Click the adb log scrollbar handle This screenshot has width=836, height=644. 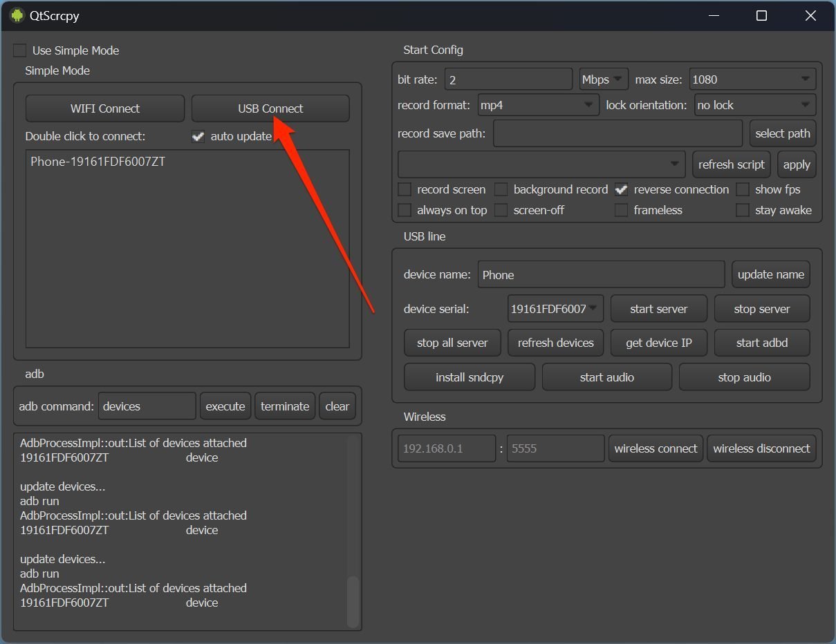[x=353, y=600]
